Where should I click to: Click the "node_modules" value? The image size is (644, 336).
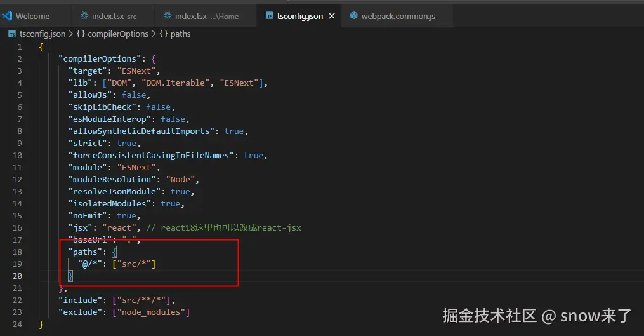151,312
